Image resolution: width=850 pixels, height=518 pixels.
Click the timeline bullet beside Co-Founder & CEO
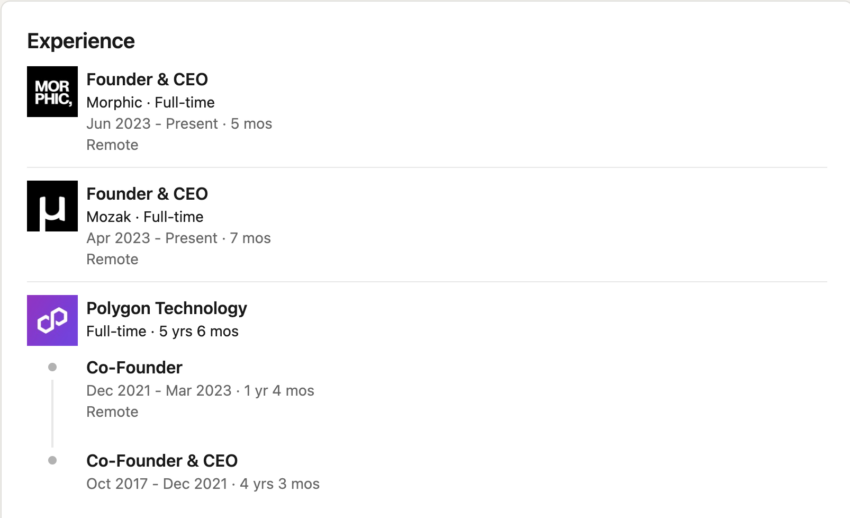tap(52, 461)
